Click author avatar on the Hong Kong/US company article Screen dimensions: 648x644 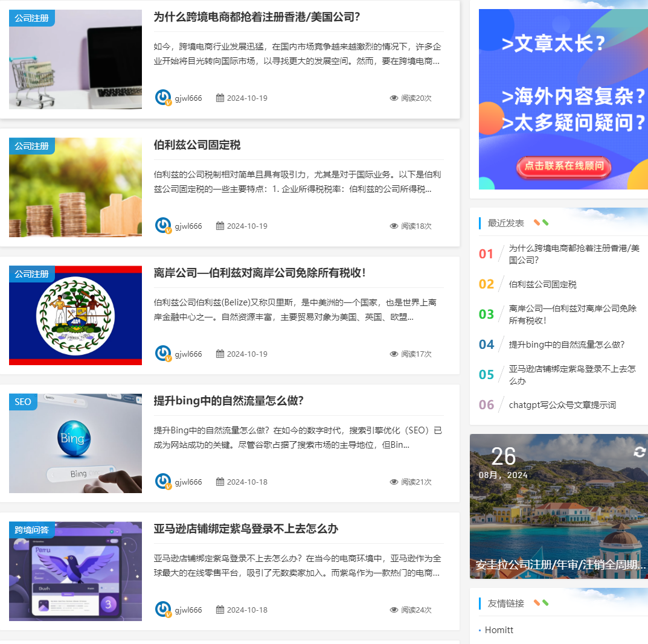(163, 98)
